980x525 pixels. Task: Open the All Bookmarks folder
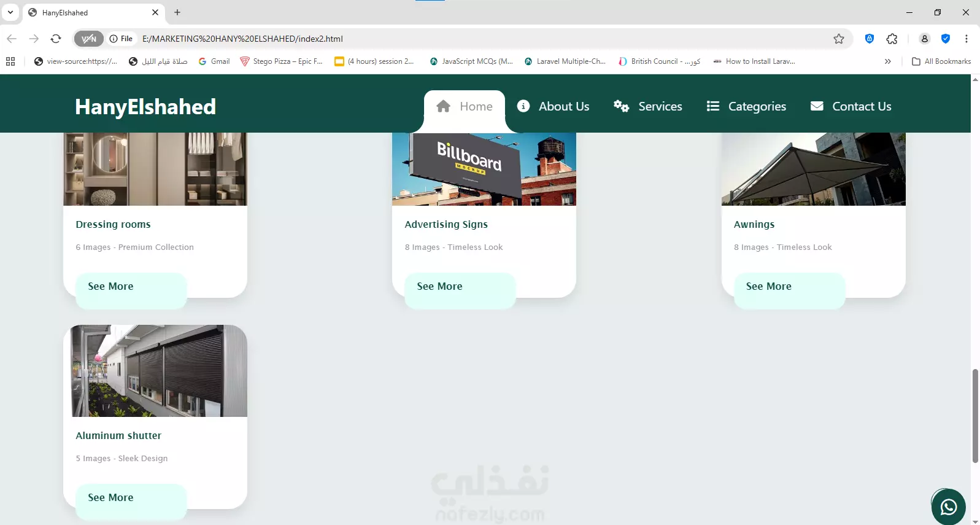coord(941,61)
